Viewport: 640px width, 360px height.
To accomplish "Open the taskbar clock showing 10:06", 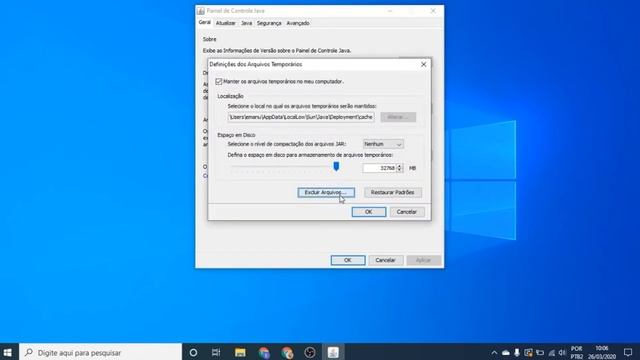I will [x=602, y=352].
